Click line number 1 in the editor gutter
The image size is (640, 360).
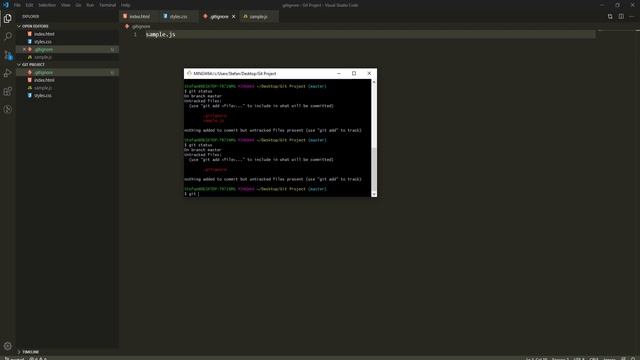pyautogui.click(x=135, y=35)
